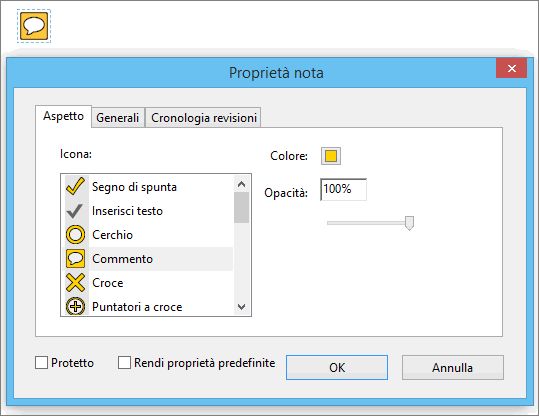Choose the Inserisci testo grey check icon
Image resolution: width=539 pixels, height=416 pixels.
pyautogui.click(x=75, y=211)
